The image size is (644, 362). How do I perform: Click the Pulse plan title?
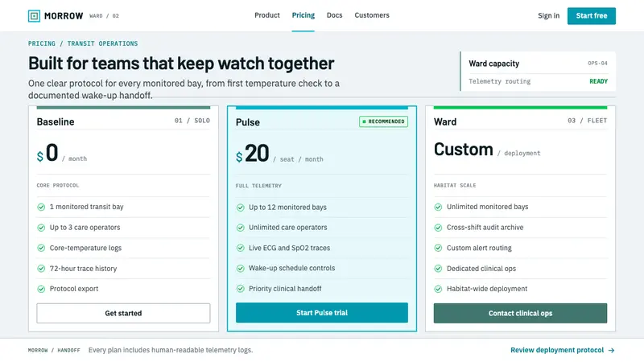(x=248, y=122)
